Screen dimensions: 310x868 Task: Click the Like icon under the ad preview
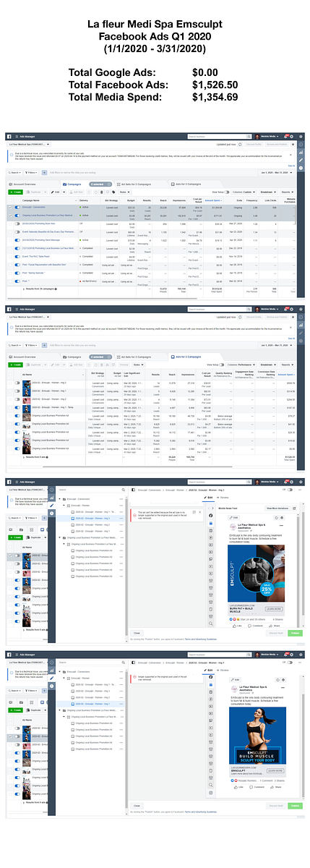point(238,626)
